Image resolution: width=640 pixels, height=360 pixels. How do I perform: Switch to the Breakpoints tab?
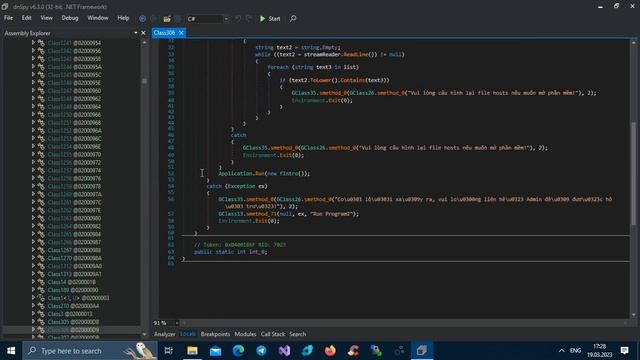click(x=215, y=334)
